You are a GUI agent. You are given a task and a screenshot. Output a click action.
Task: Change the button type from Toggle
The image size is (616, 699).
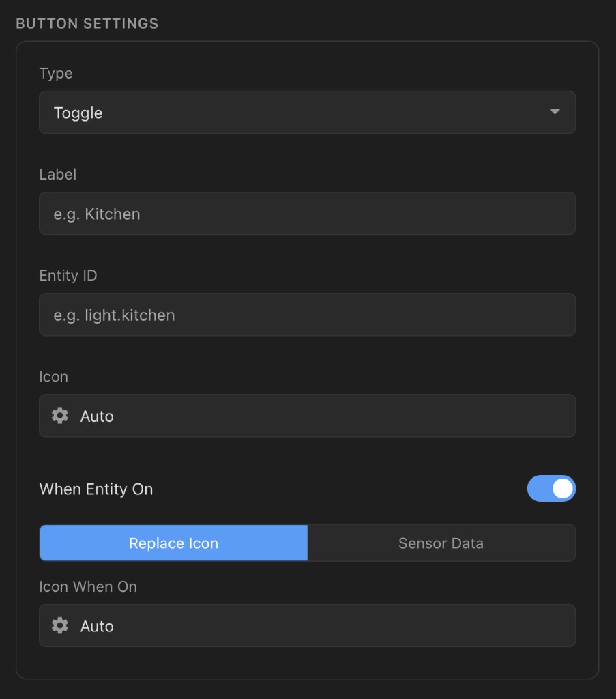pos(307,112)
